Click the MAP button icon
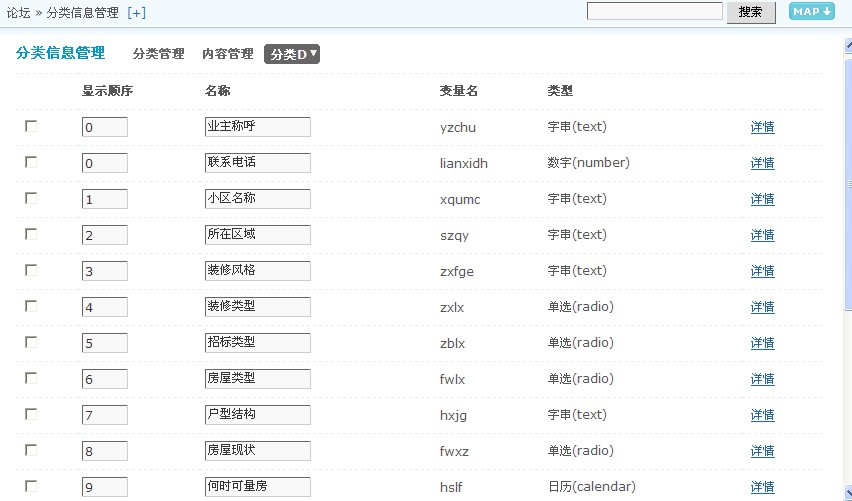 (x=811, y=11)
